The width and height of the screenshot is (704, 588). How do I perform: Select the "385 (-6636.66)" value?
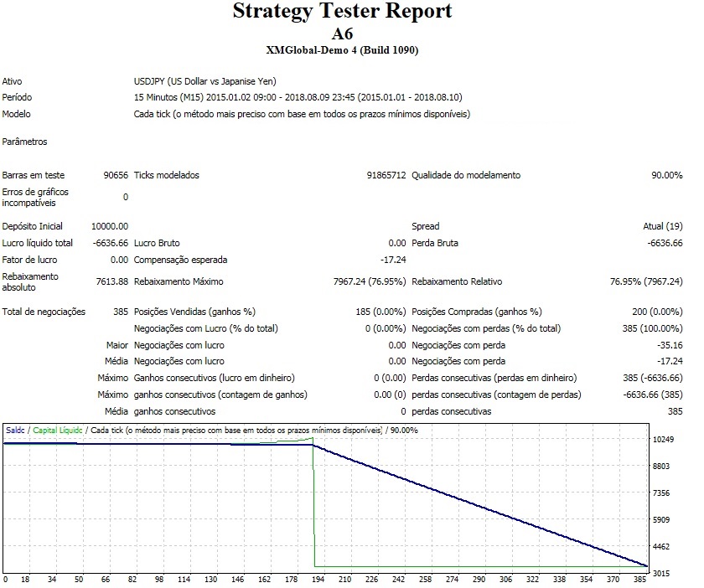(652, 378)
